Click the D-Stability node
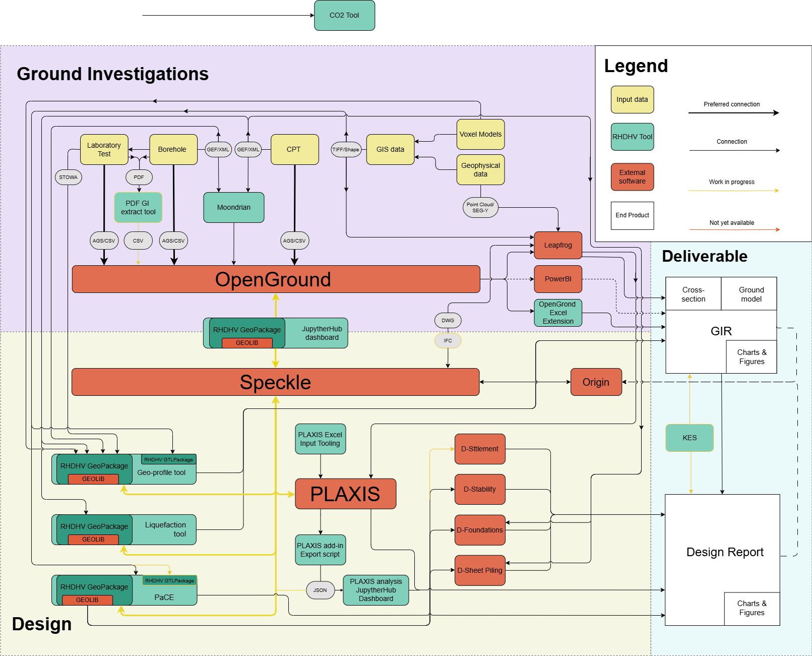Image resolution: width=812 pixels, height=656 pixels. tap(480, 489)
